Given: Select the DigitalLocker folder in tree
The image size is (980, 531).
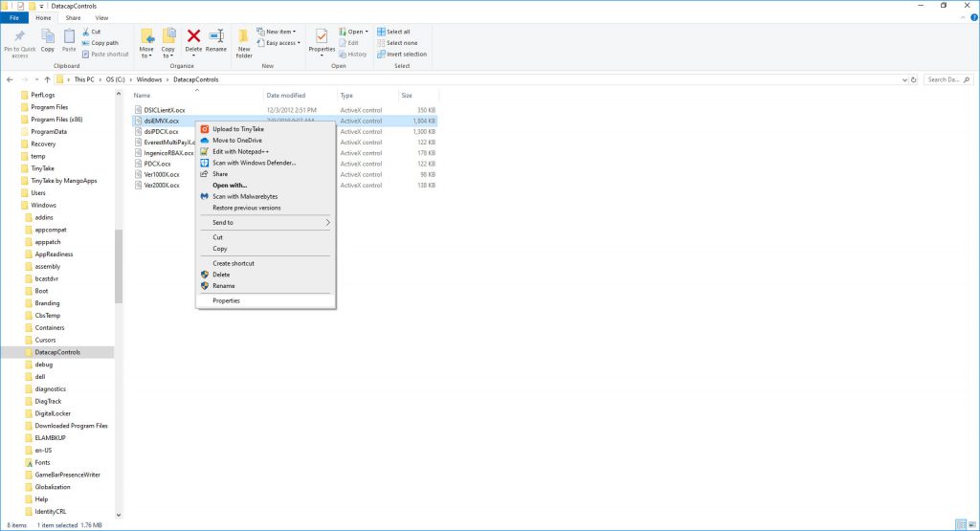Looking at the screenshot, I should click(x=53, y=414).
